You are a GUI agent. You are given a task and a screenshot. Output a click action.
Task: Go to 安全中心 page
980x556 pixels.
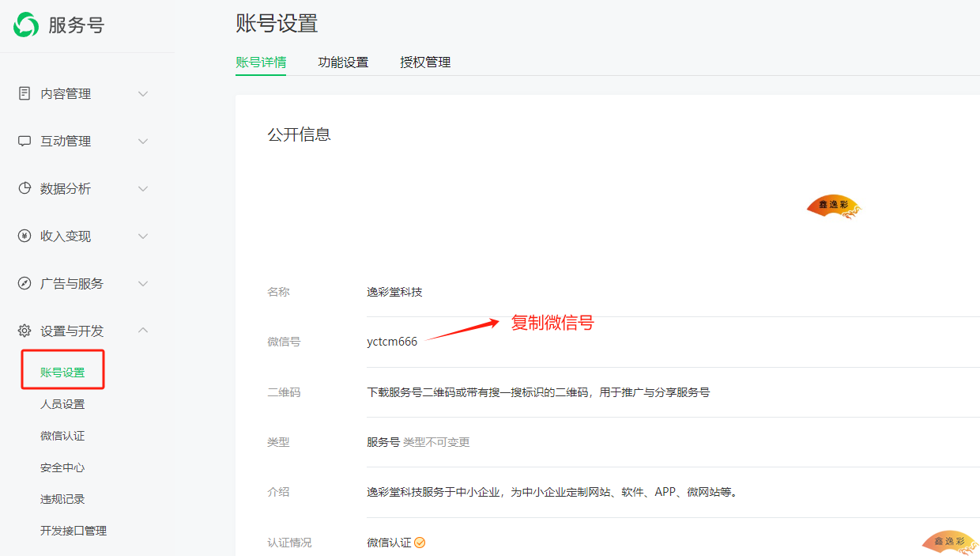pyautogui.click(x=62, y=467)
